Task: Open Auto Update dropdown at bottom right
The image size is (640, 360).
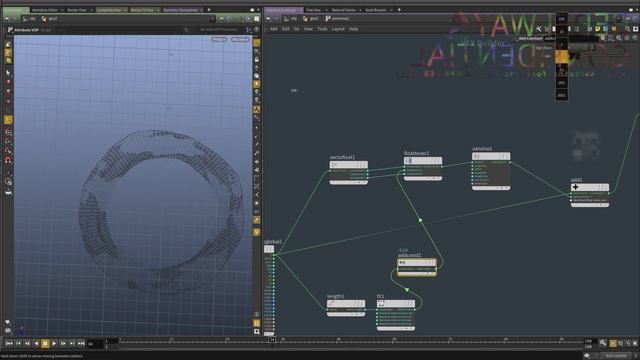Action: point(616,356)
